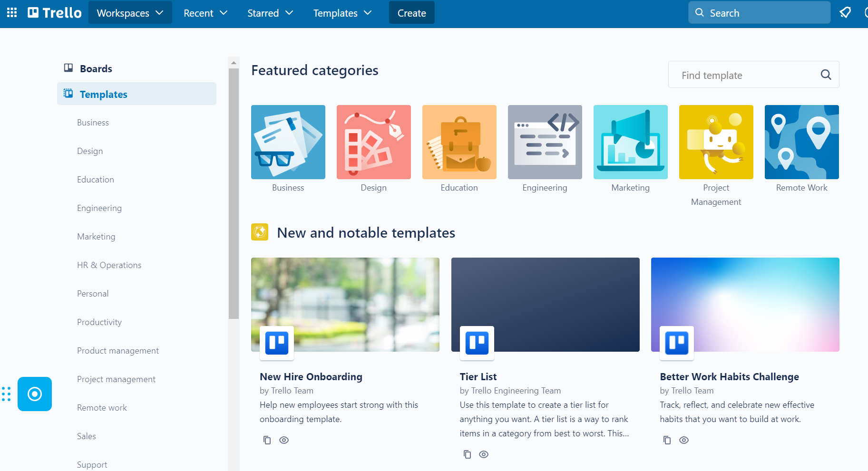868x471 pixels.
Task: Click copy icon under Tier List
Action: point(468,454)
